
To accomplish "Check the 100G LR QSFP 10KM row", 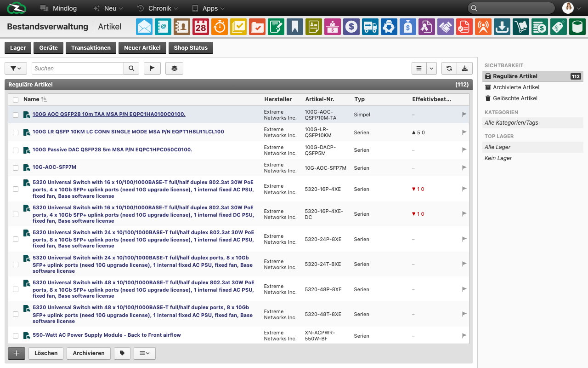I will (x=16, y=132).
